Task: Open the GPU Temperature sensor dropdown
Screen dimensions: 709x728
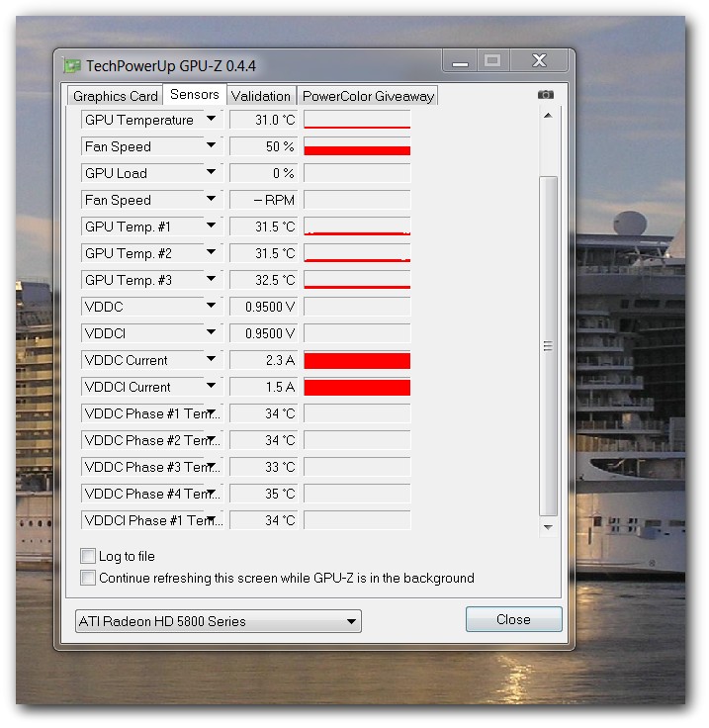Action: coord(212,120)
